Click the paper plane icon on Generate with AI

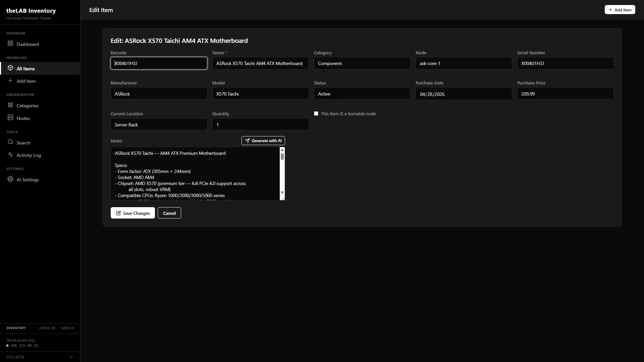point(247,141)
